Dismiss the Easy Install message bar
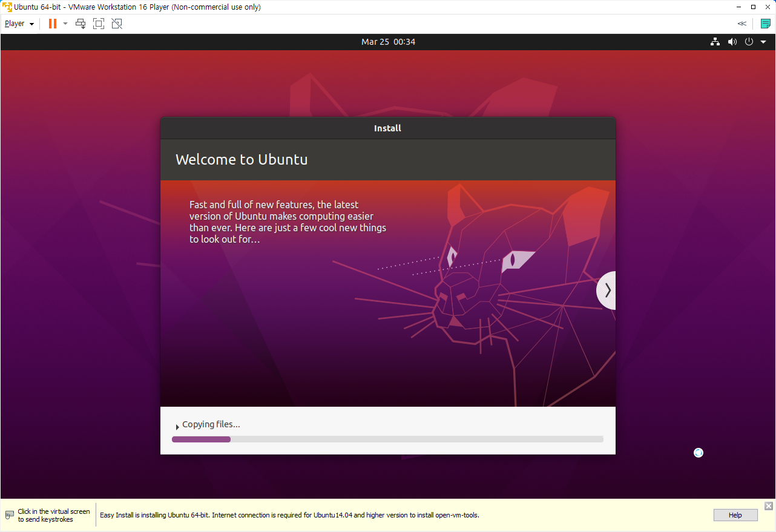 768,506
